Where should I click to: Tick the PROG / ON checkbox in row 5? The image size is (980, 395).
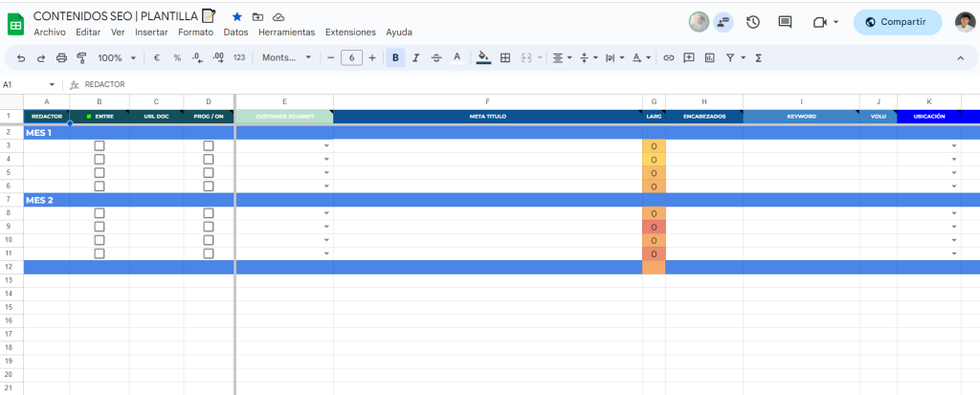click(x=209, y=173)
